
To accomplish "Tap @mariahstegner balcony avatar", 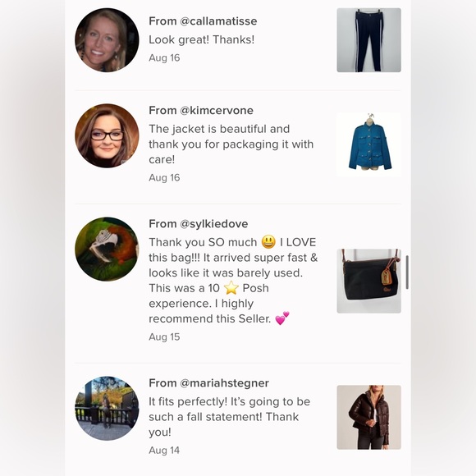I will pos(107,409).
